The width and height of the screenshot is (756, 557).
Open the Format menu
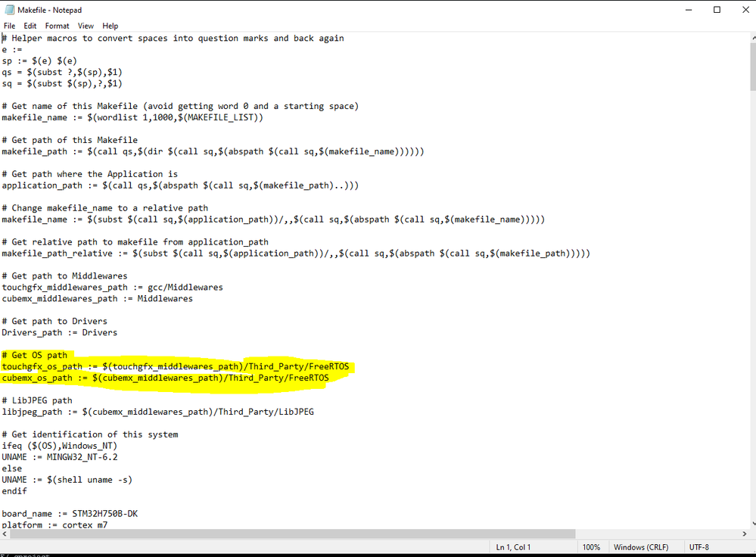[57, 26]
